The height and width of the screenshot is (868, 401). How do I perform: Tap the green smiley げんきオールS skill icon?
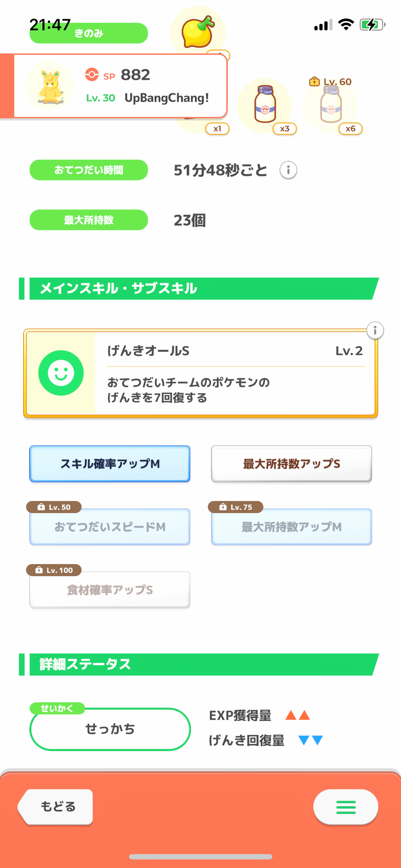point(61,373)
